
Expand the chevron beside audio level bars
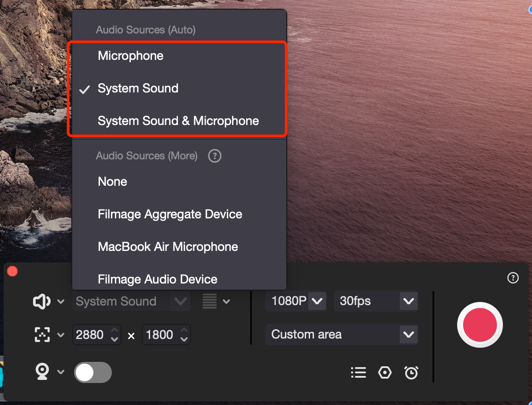click(226, 302)
